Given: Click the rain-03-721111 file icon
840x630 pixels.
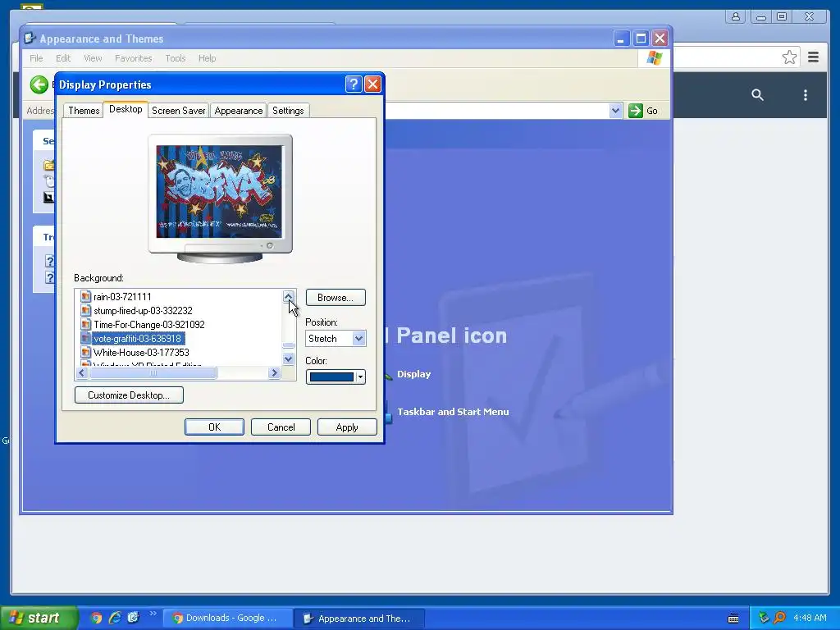Looking at the screenshot, I should coord(85,296).
